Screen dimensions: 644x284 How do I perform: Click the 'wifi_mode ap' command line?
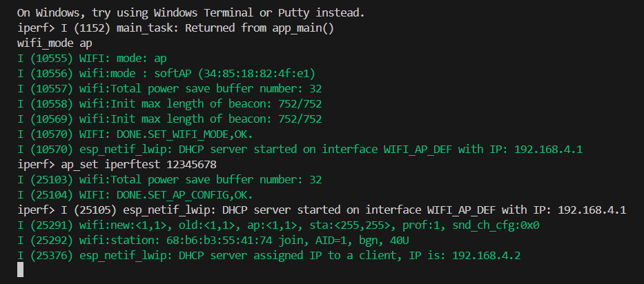54,43
